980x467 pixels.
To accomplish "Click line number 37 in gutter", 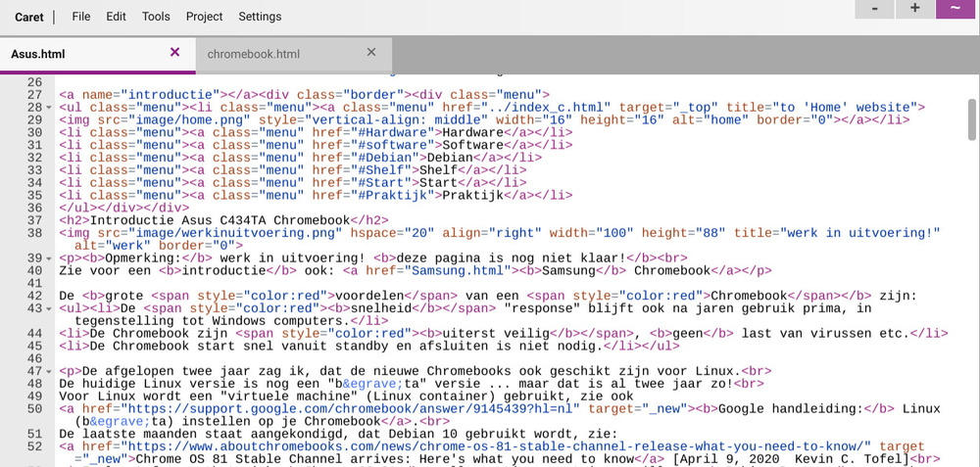I will pos(35,220).
